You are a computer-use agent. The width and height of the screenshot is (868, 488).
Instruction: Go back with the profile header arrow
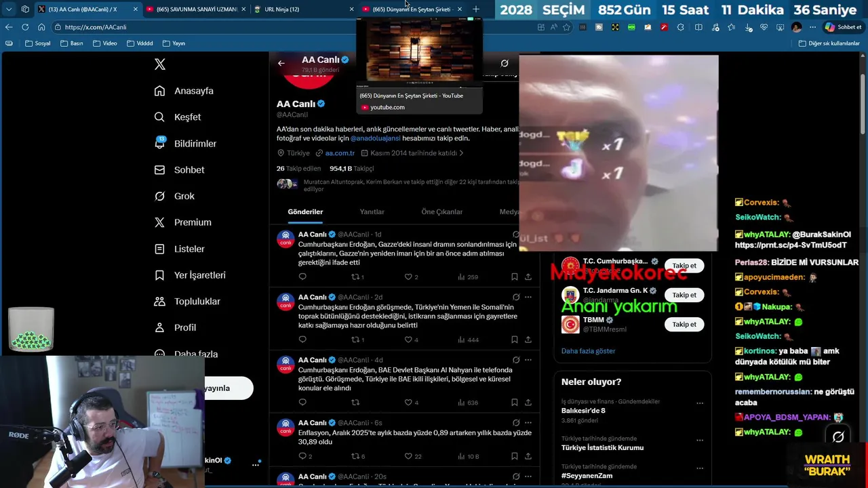pos(281,63)
